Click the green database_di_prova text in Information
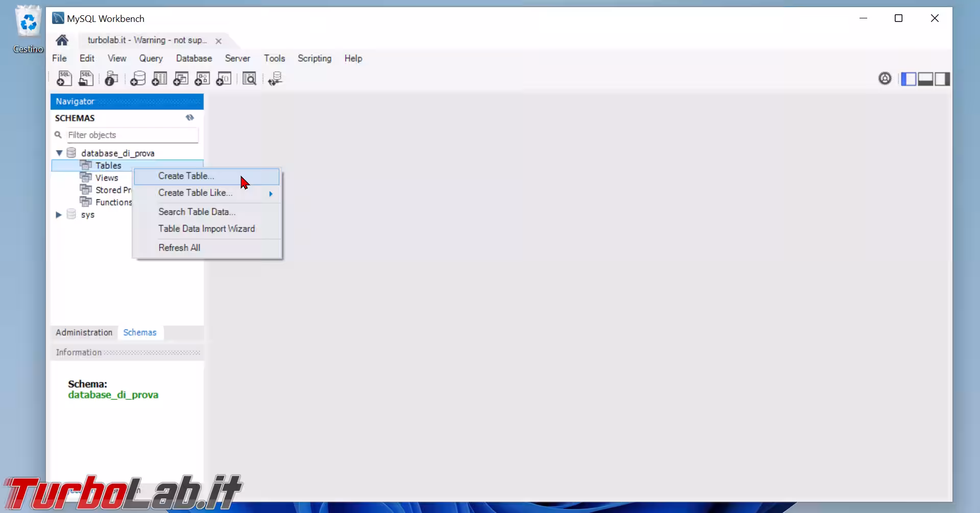The width and height of the screenshot is (980, 513). [113, 395]
